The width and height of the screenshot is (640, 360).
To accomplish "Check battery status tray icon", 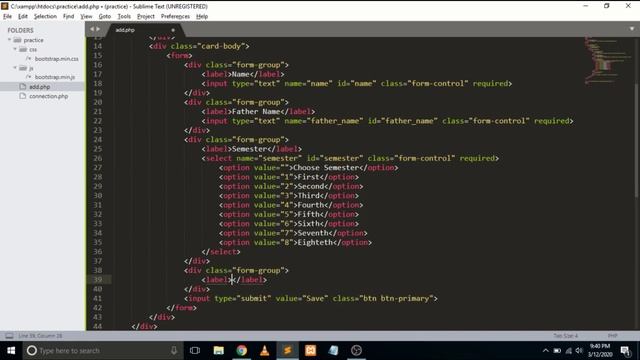I will 557,351.
